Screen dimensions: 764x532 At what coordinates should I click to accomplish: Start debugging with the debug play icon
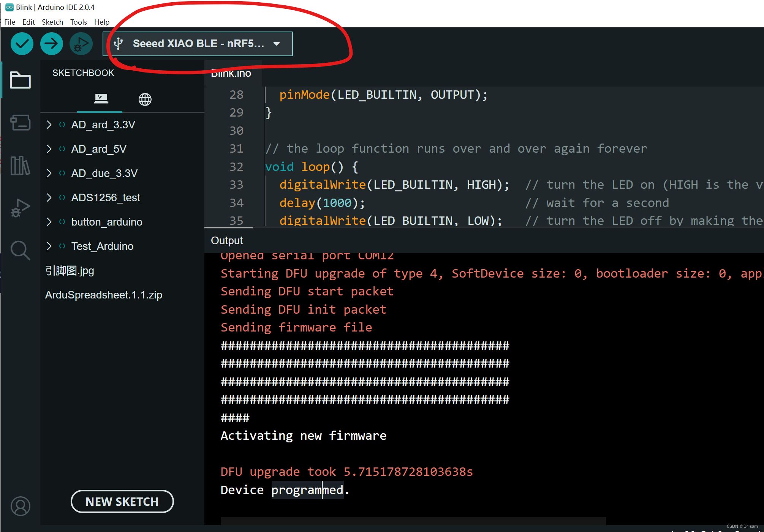[x=81, y=44]
